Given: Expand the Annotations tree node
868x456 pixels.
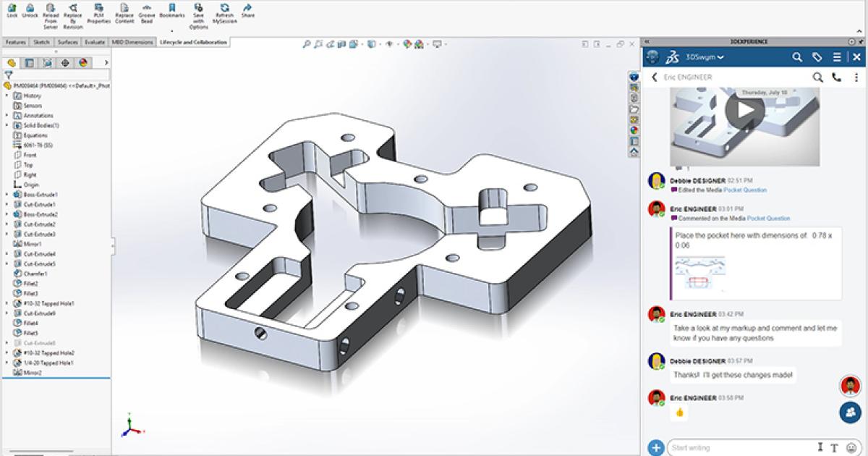Looking at the screenshot, I should (7, 116).
